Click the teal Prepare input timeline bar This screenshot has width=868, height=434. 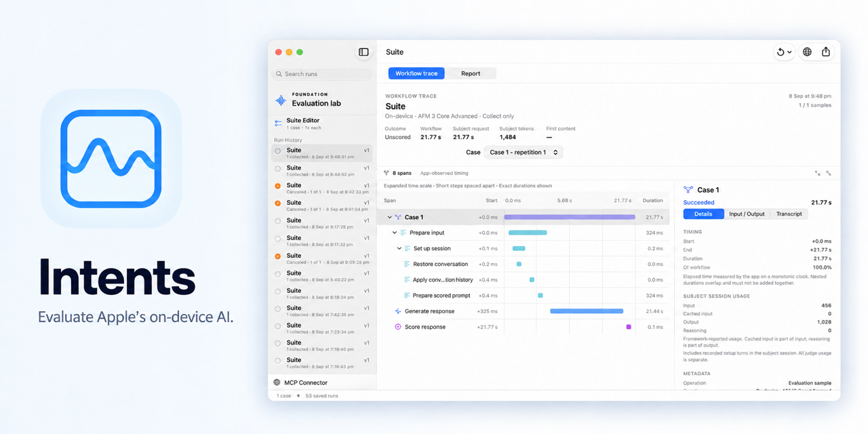pos(528,233)
